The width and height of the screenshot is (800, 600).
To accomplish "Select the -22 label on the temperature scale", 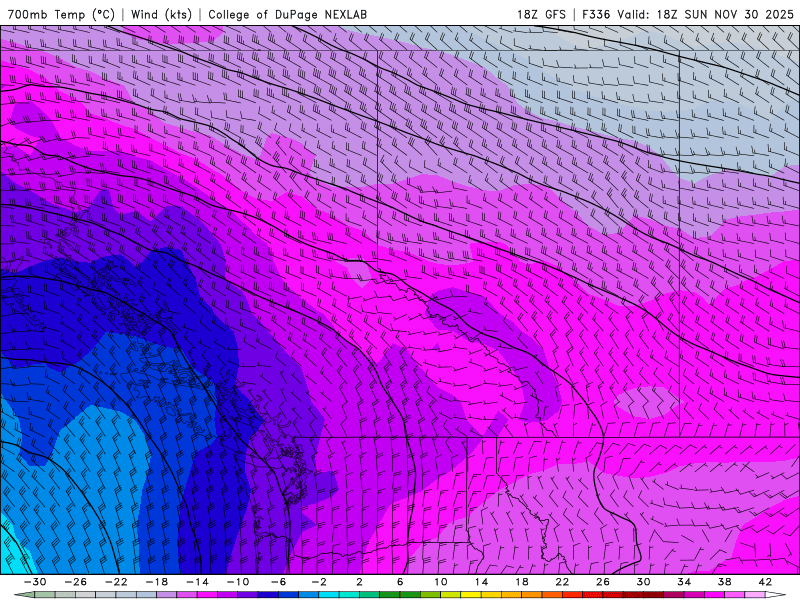I will pos(116,582).
